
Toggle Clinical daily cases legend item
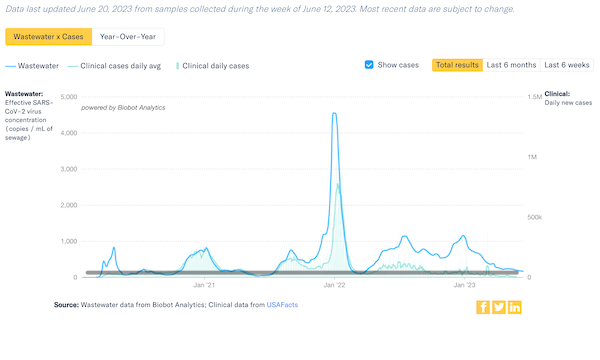[212, 66]
